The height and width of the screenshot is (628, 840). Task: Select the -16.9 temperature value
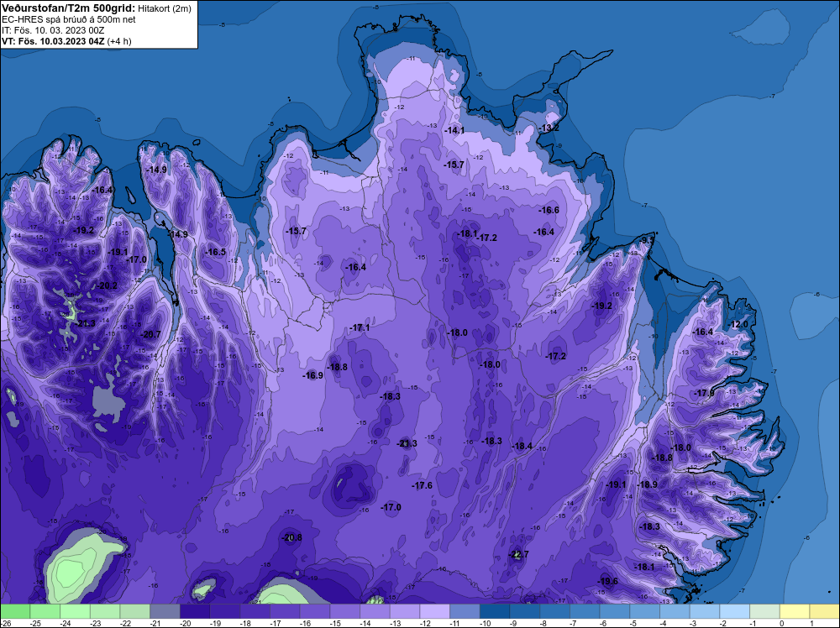(312, 376)
